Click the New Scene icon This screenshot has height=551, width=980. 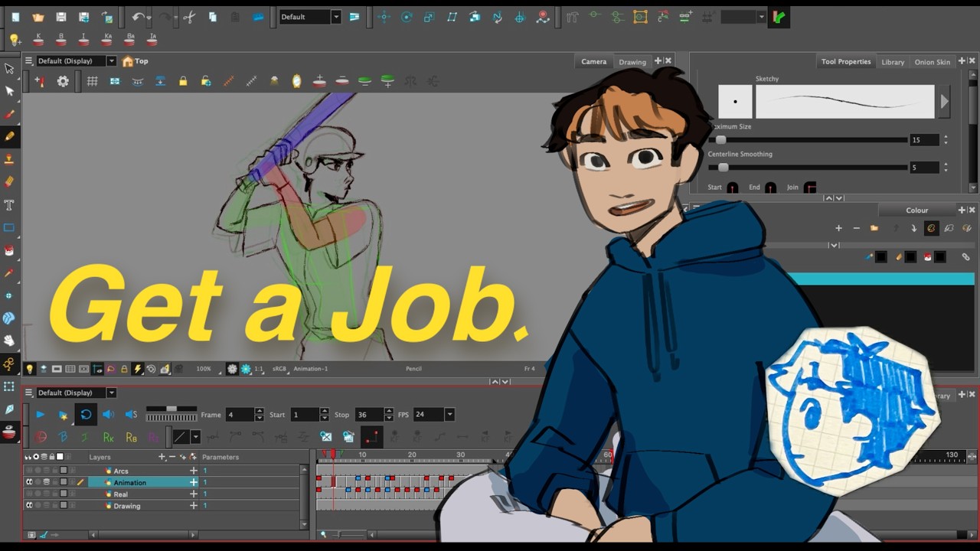tap(15, 17)
